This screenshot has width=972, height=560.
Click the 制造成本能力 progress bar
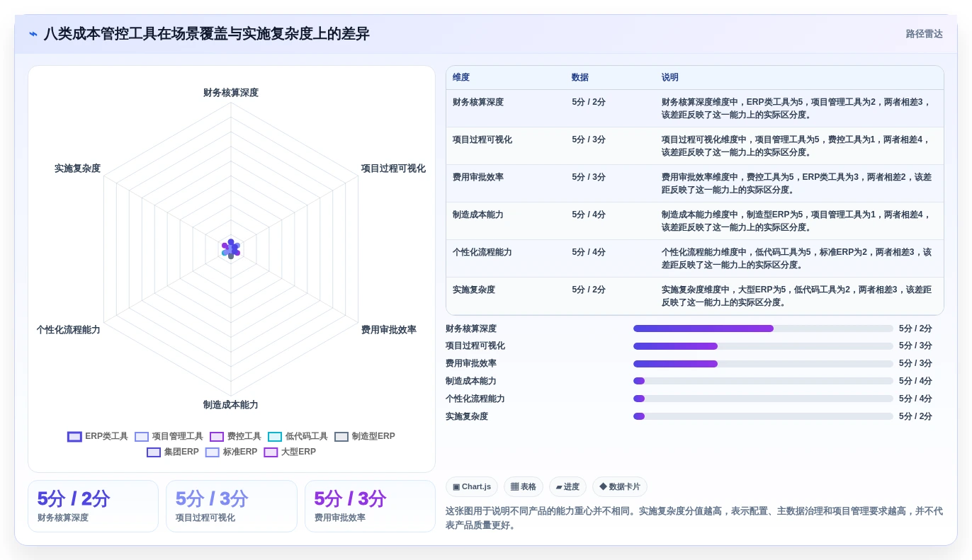[x=763, y=381]
